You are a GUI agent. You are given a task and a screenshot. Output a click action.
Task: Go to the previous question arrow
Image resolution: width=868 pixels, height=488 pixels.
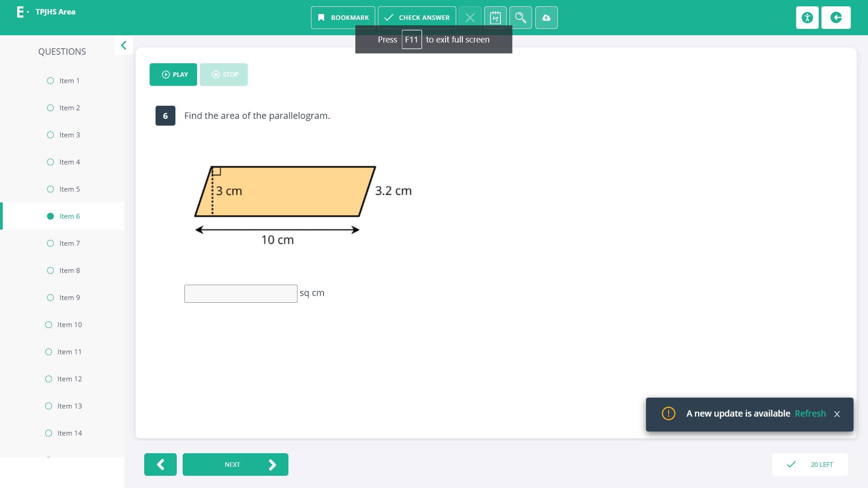[x=160, y=465]
